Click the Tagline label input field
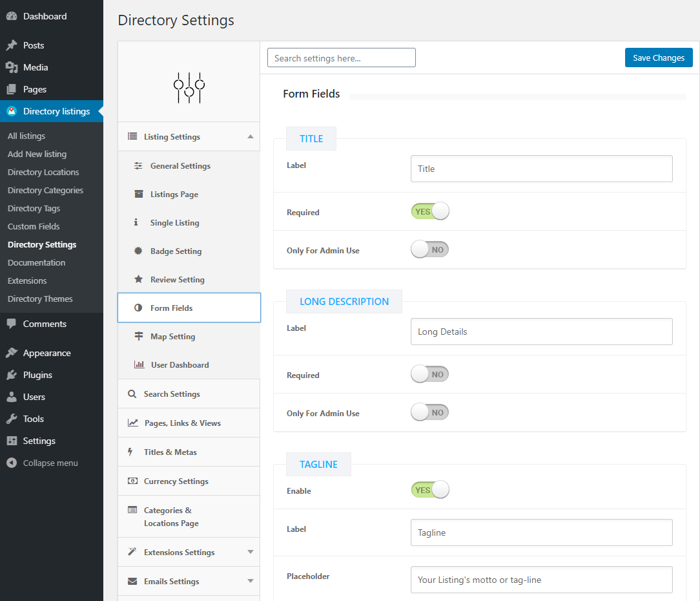The width and height of the screenshot is (700, 601). (x=542, y=532)
